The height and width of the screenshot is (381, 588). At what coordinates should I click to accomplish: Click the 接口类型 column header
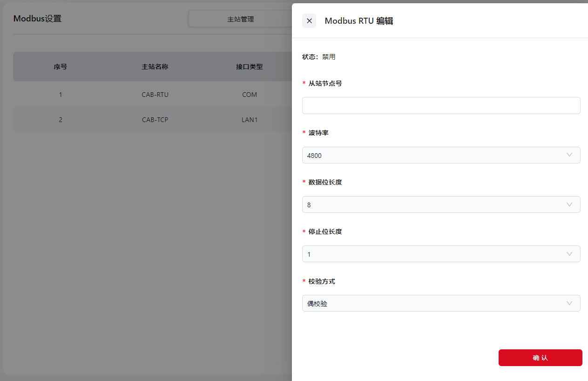250,67
